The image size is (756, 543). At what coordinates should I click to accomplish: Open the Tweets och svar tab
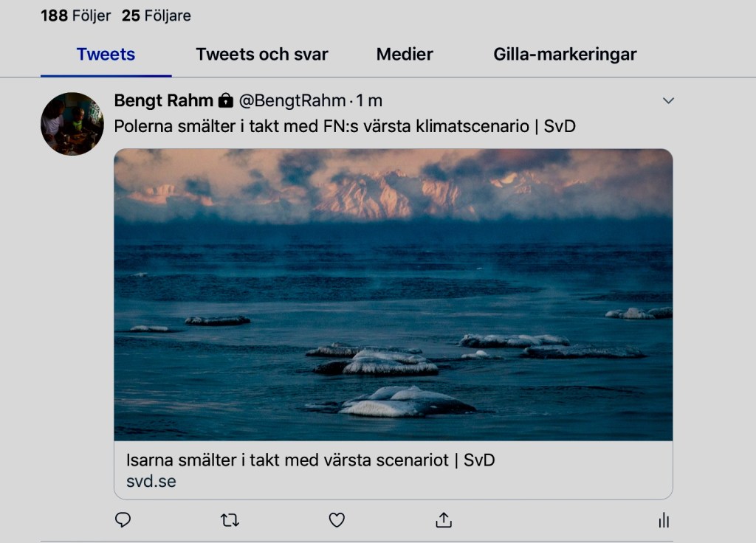[261, 55]
